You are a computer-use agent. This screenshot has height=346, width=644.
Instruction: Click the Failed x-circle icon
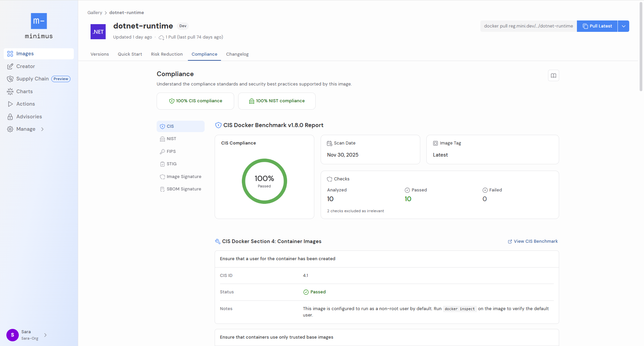click(485, 190)
